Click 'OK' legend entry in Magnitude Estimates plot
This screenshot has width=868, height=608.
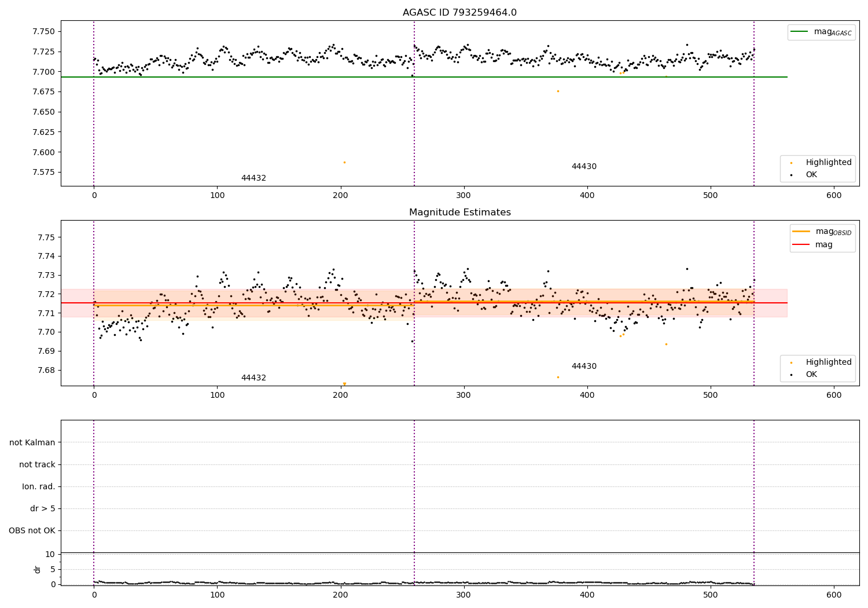[803, 375]
